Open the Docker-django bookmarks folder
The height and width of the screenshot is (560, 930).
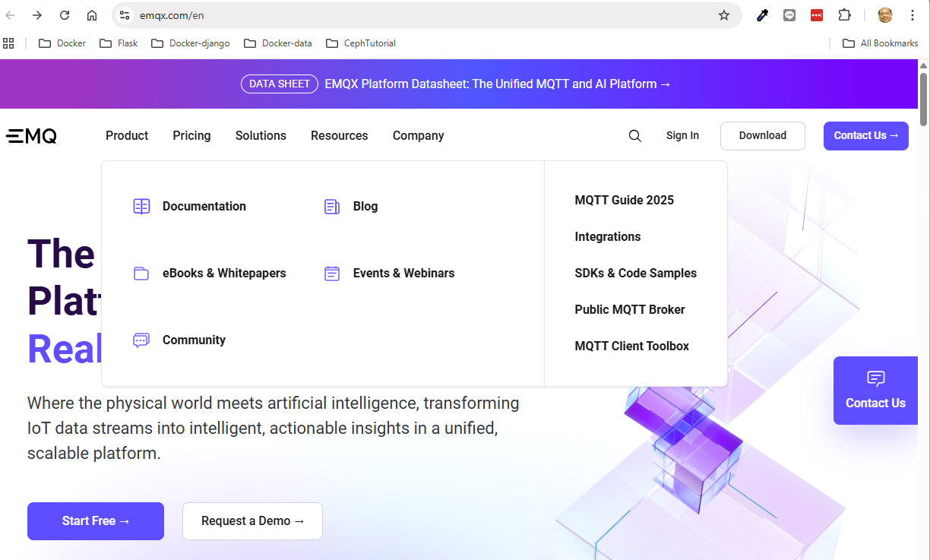[191, 43]
